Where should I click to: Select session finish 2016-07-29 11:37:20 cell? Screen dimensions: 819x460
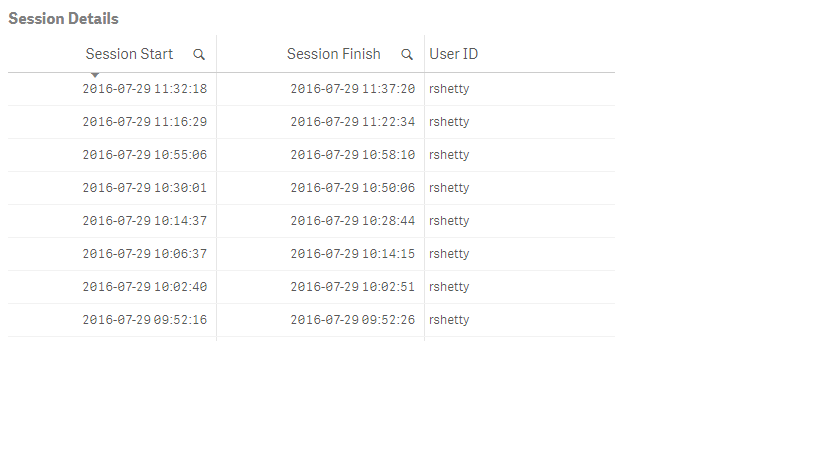tap(352, 89)
